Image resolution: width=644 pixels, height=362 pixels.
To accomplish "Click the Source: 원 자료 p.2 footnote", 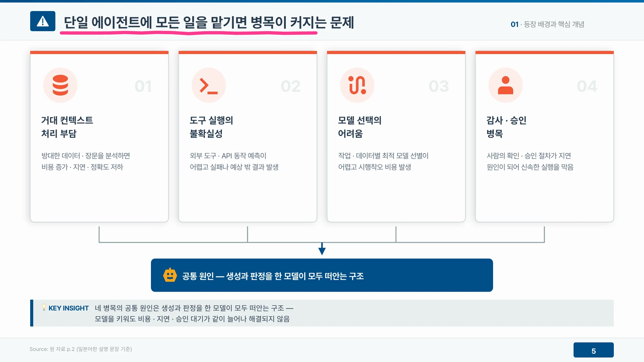I will click(x=80, y=349).
